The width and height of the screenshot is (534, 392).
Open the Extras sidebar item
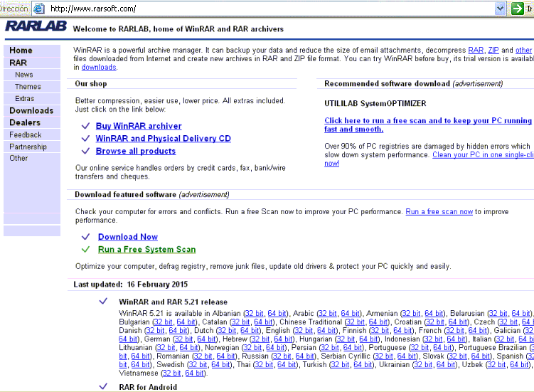click(24, 98)
